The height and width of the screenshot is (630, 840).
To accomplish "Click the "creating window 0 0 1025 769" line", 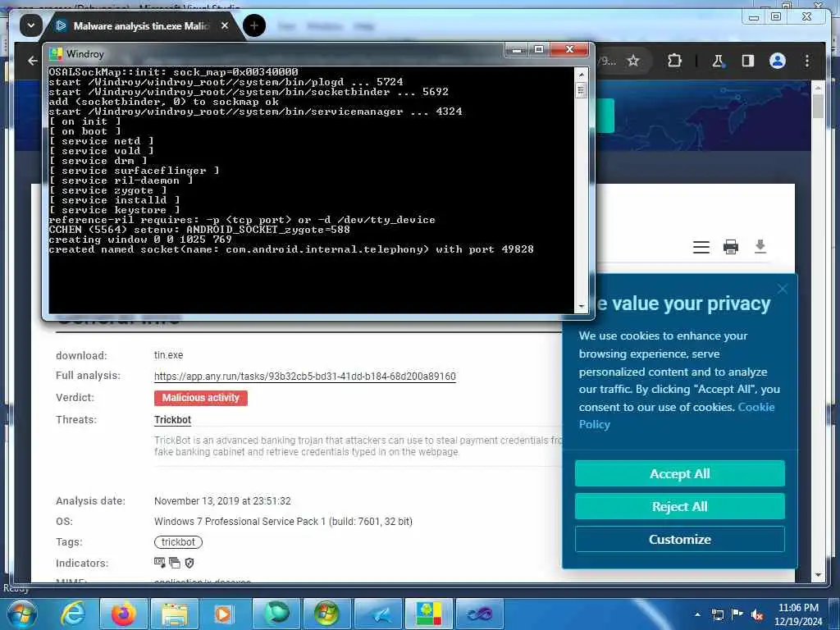I will tap(139, 240).
